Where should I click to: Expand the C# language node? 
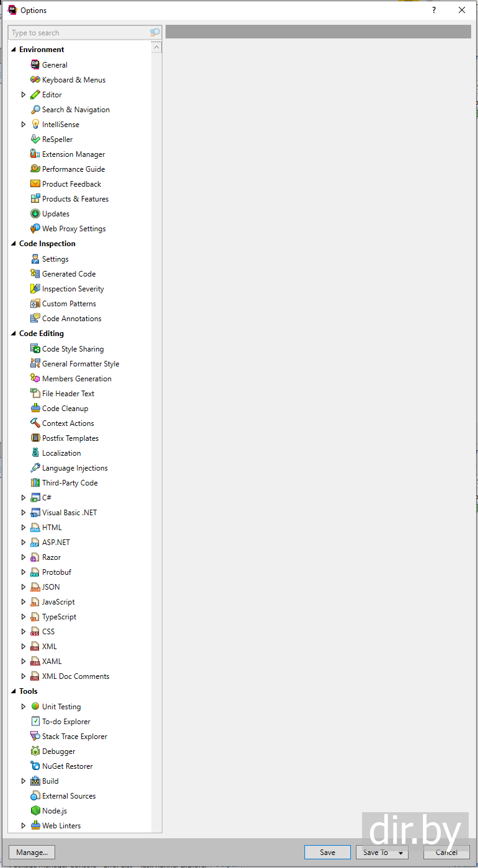pyautogui.click(x=24, y=498)
